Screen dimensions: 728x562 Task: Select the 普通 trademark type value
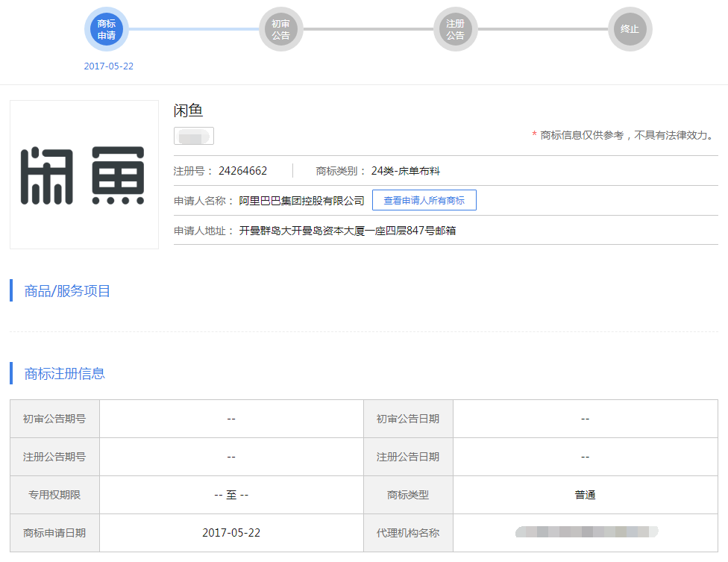(x=585, y=495)
